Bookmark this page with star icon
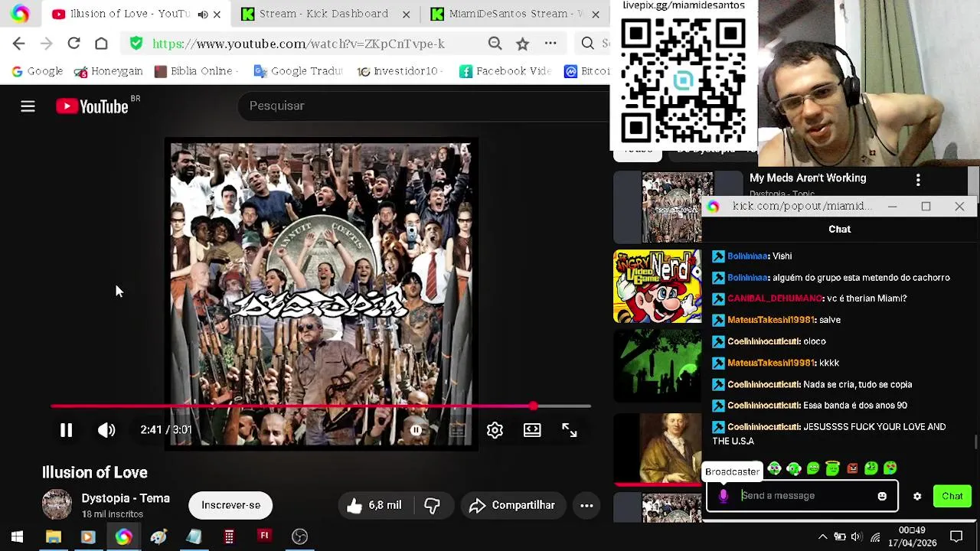980x551 pixels. (522, 44)
